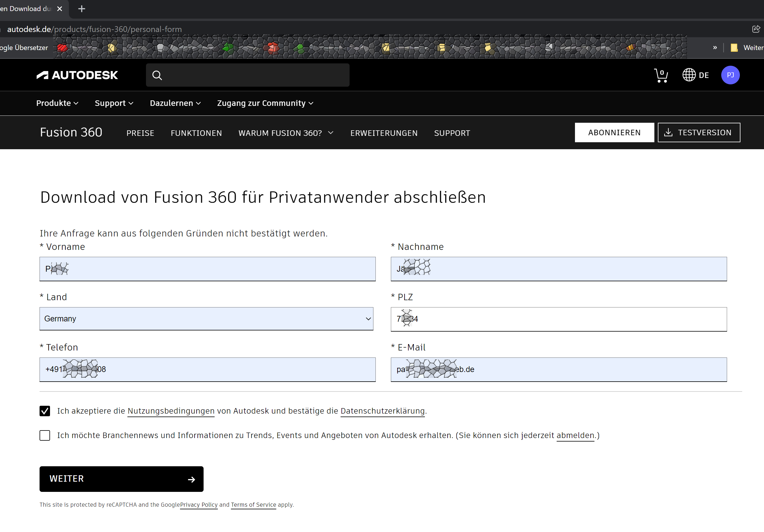The image size is (764, 532).
Task: Click the Nachname input field
Action: (x=559, y=269)
